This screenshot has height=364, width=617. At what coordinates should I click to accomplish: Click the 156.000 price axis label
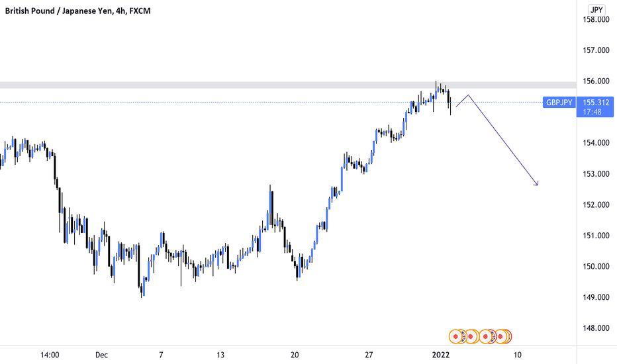point(596,81)
